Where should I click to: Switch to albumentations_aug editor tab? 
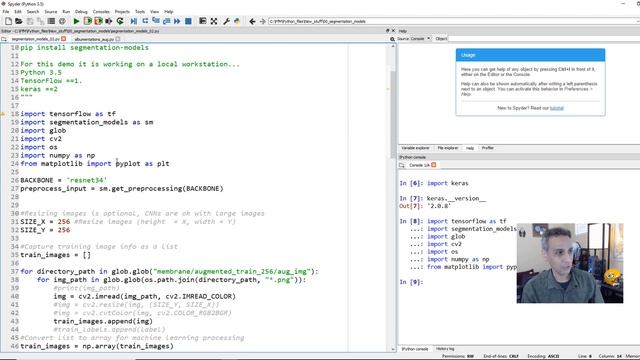click(94, 39)
